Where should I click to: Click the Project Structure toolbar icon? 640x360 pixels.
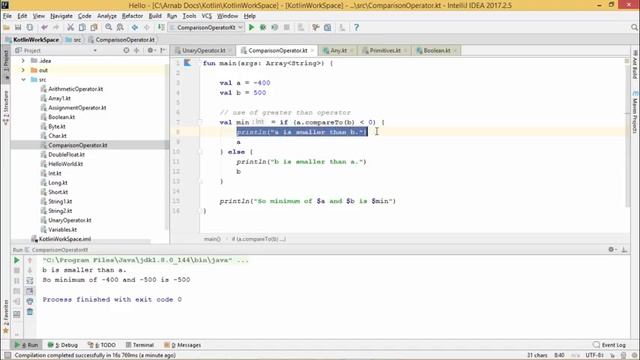point(327,27)
